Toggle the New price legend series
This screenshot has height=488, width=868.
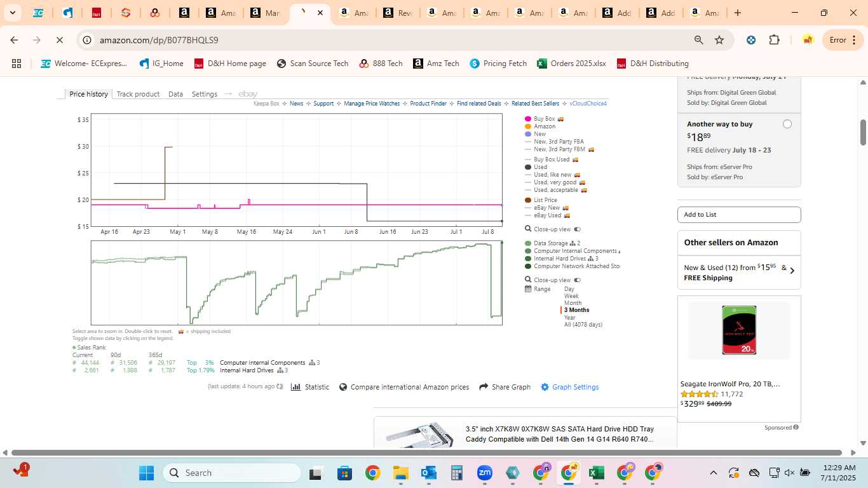point(536,134)
